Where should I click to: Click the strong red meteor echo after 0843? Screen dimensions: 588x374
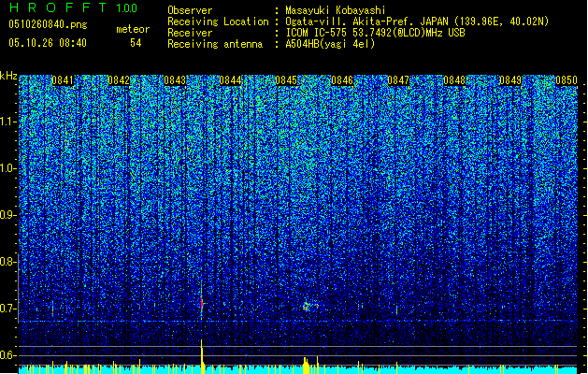(202, 302)
